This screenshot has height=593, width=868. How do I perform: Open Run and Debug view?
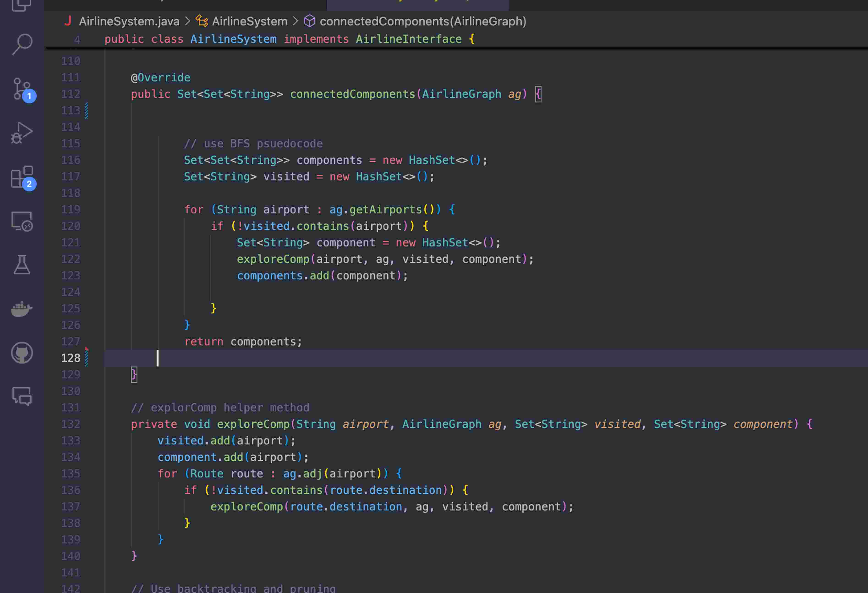pos(22,133)
